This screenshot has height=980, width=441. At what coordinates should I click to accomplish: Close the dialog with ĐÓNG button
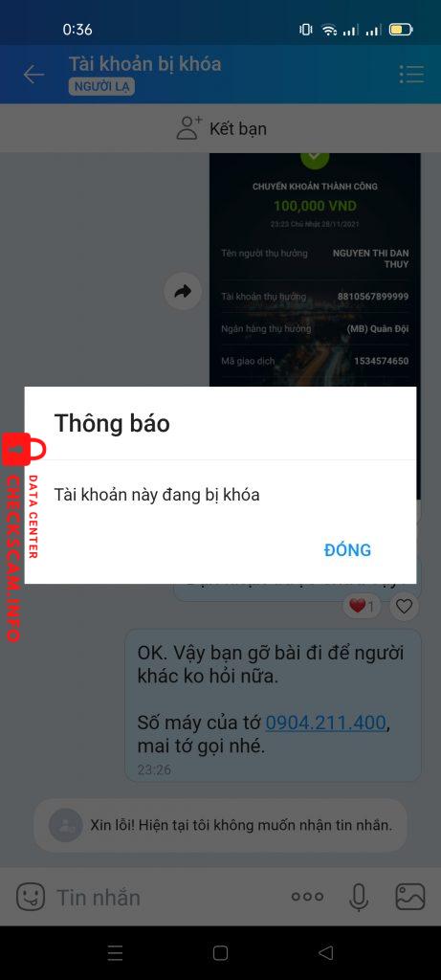coord(347,550)
